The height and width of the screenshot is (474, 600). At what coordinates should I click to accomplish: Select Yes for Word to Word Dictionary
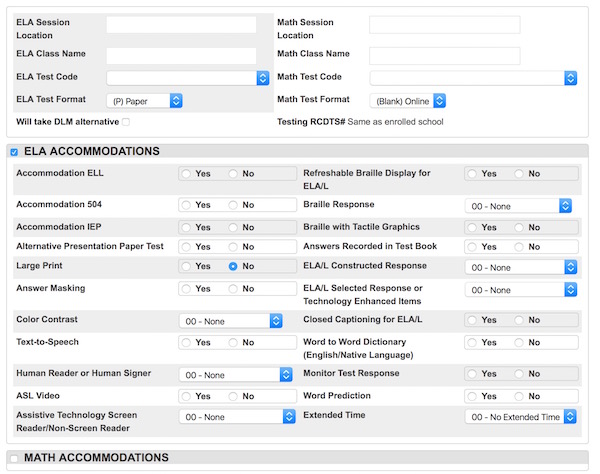pyautogui.click(x=472, y=342)
